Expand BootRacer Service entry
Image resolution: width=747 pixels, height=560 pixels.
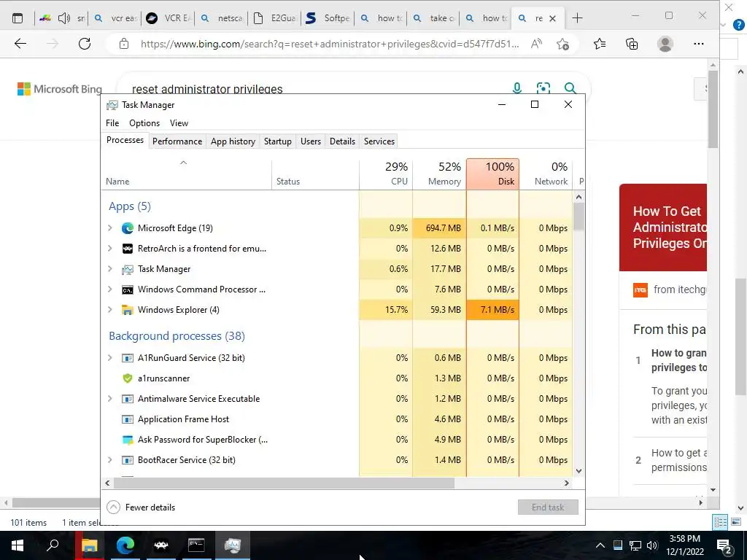click(x=110, y=461)
